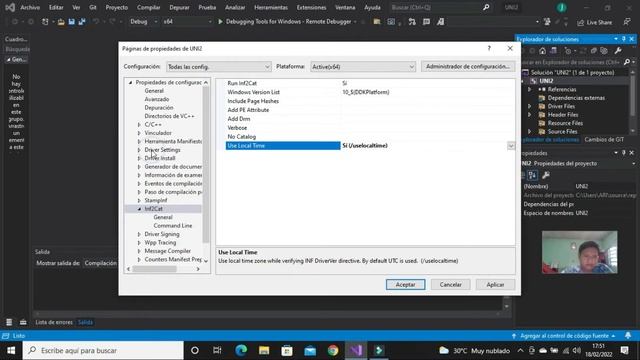
Task: Click Show All Files icon in Solution Explorer
Action: click(604, 51)
